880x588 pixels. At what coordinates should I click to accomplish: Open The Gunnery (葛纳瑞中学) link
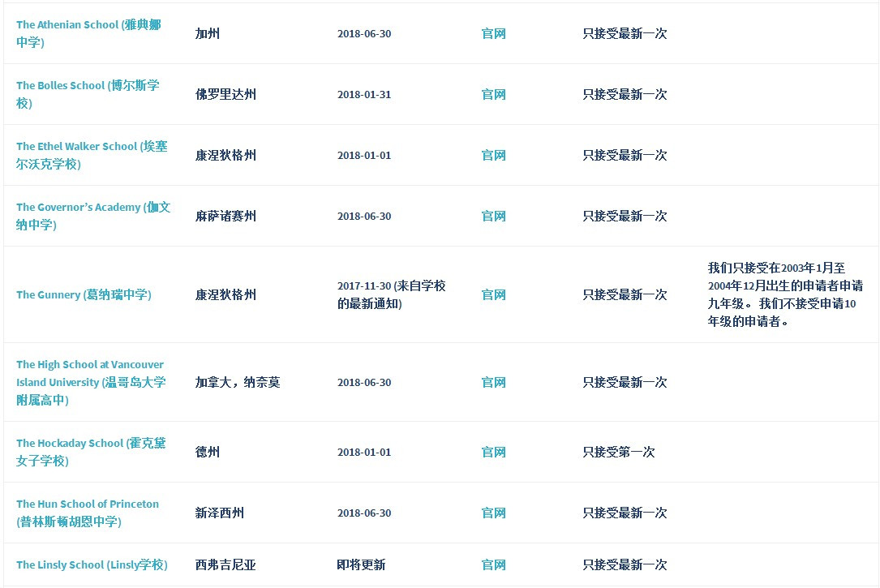84,294
